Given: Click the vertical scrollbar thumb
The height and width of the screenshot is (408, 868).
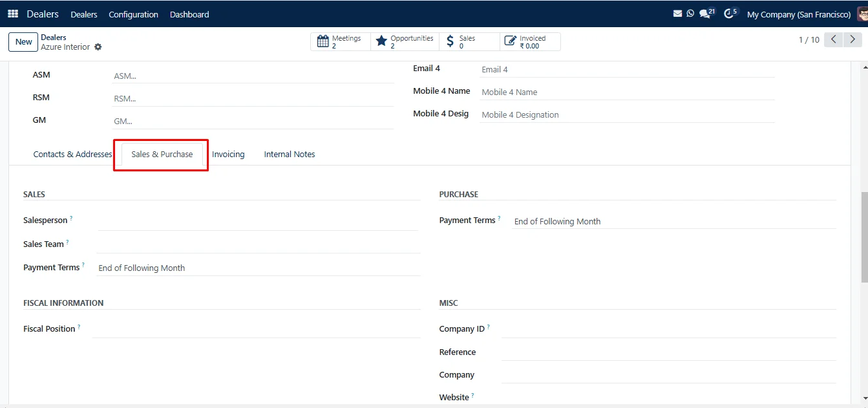Looking at the screenshot, I should [864, 237].
